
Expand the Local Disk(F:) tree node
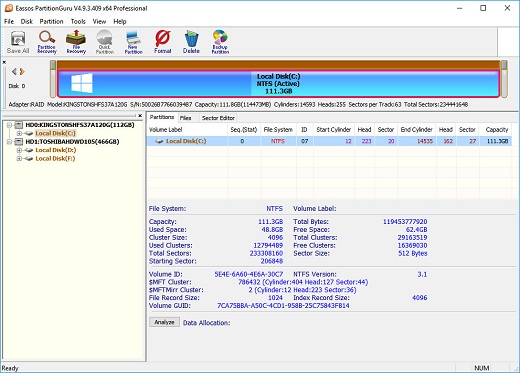point(19,159)
